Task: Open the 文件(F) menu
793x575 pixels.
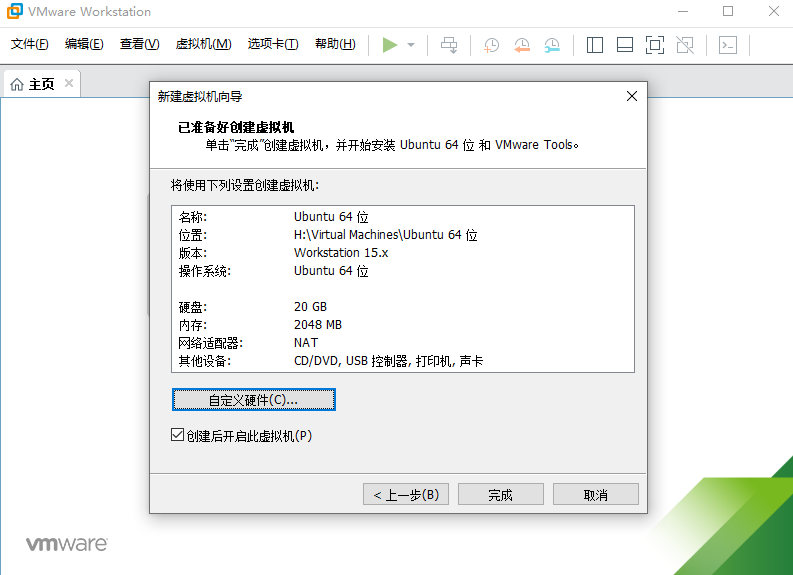Action: 29,45
